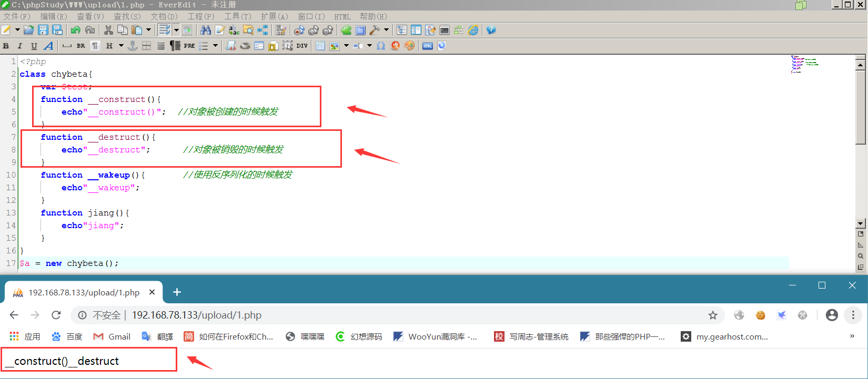
Task: Open the image insert dropdown arrow
Action: 346,46
